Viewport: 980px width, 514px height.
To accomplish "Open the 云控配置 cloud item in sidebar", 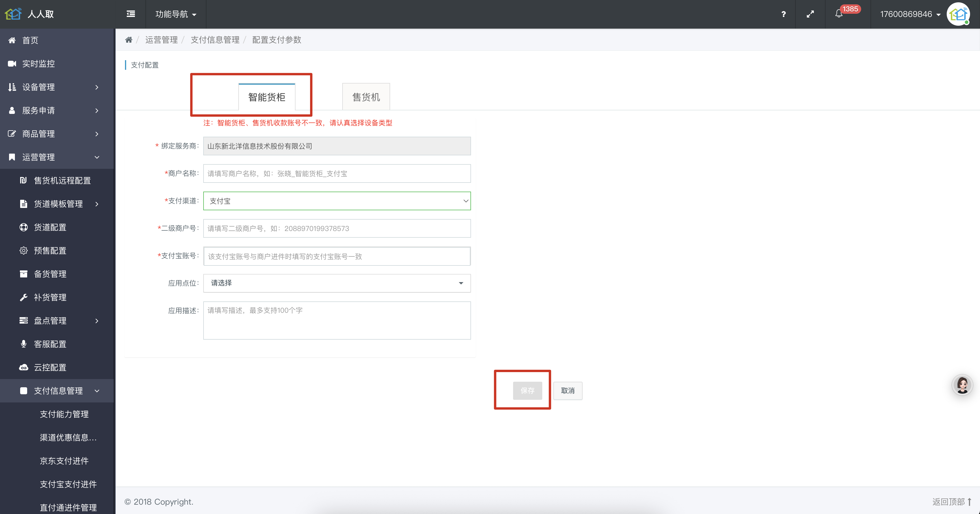I will point(50,367).
